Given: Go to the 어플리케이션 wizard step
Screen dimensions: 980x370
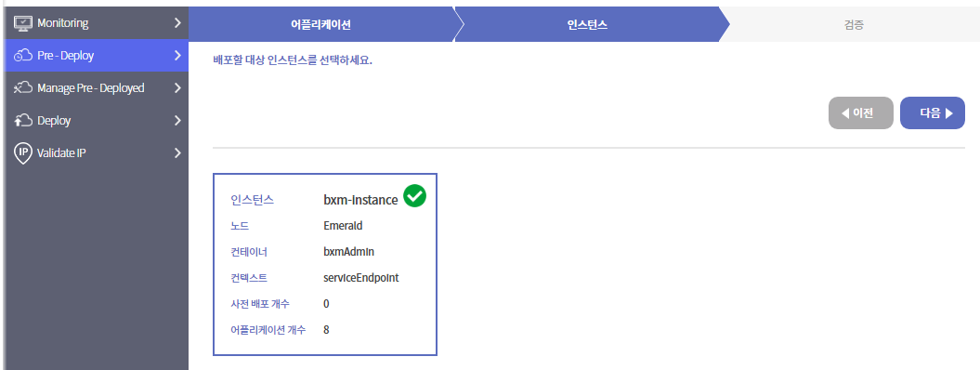Looking at the screenshot, I should 321,25.
